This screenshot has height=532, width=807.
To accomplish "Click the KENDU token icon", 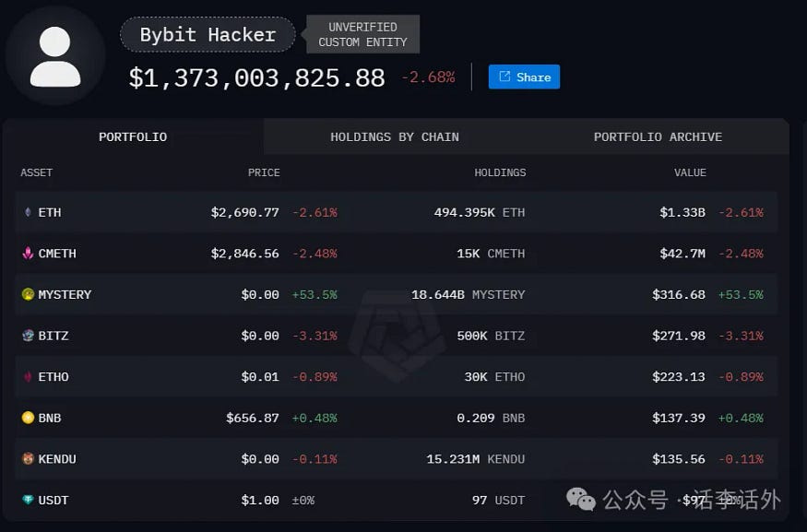I will pos(28,458).
